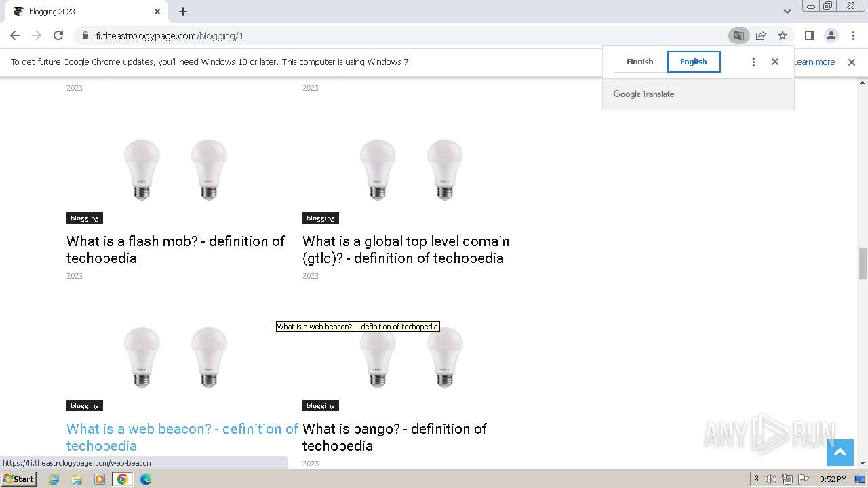
Task: Open the Windows Start menu
Action: [x=18, y=479]
